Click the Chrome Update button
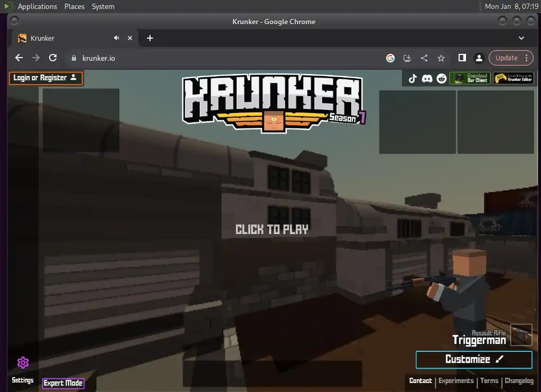The image size is (541, 392). pyautogui.click(x=507, y=58)
